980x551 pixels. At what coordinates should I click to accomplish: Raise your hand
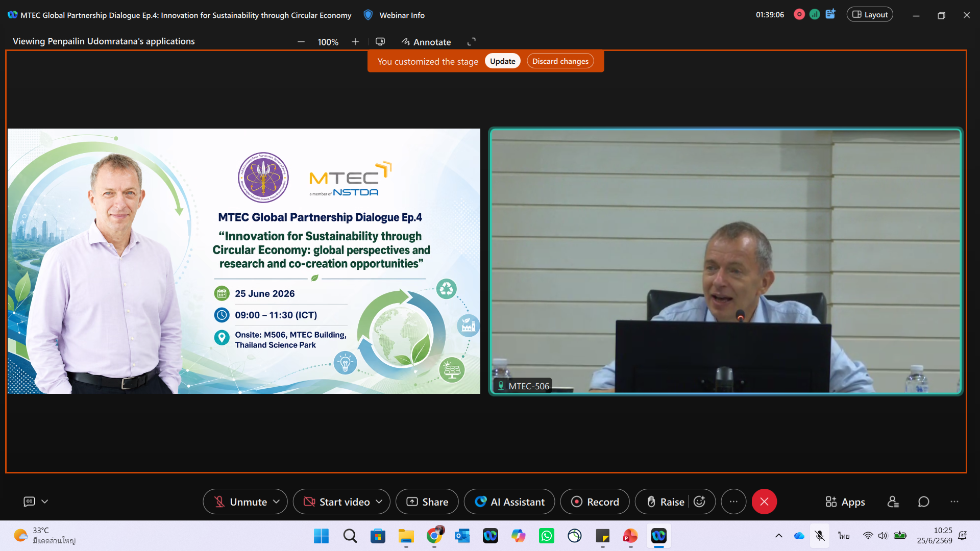(665, 502)
